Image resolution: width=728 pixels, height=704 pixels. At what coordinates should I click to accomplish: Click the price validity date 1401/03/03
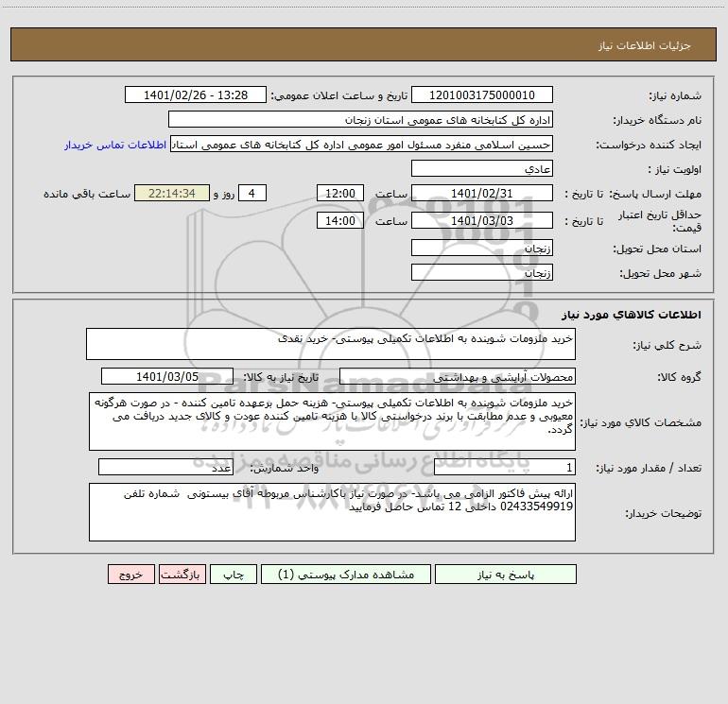[x=482, y=220]
